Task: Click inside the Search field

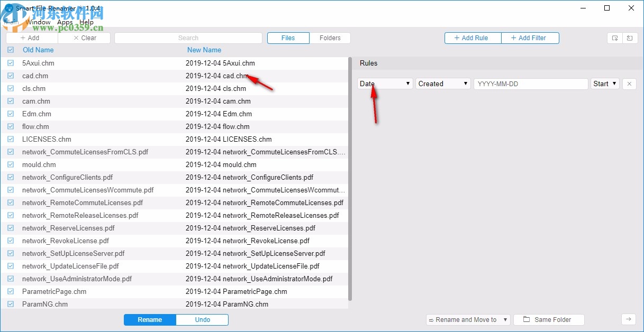Action: 188,38
